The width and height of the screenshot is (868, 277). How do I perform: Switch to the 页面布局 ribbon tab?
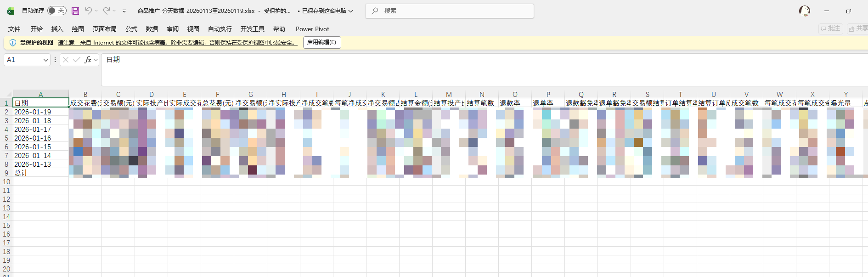[x=105, y=29]
